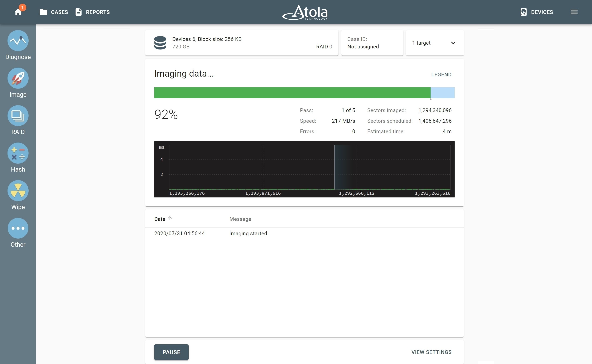Open the Legend link
The width and height of the screenshot is (592, 364).
click(x=441, y=75)
